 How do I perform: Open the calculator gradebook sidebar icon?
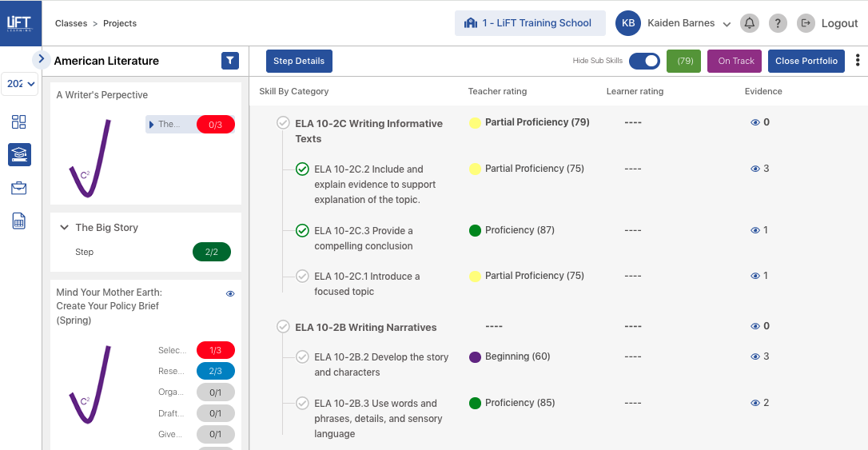pos(19,221)
